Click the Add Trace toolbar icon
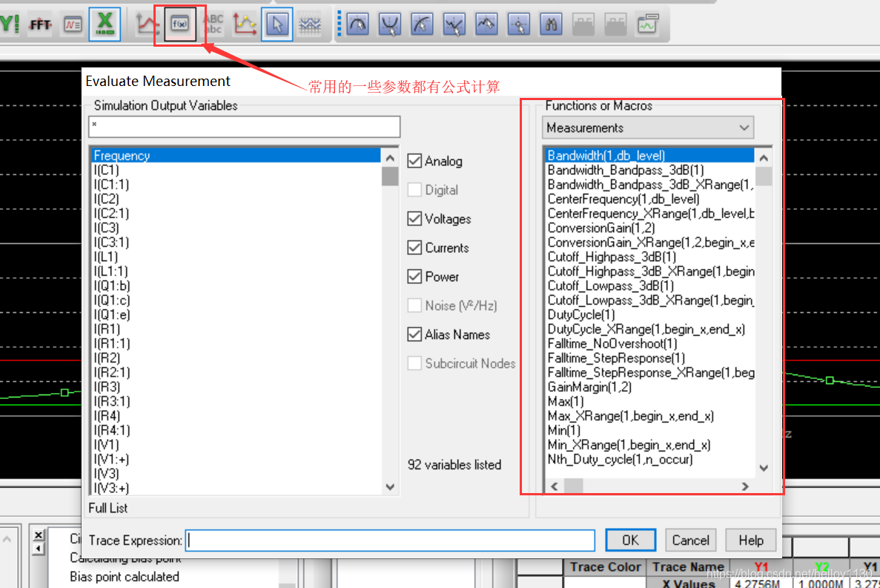This screenshot has width=880, height=588. (x=147, y=24)
